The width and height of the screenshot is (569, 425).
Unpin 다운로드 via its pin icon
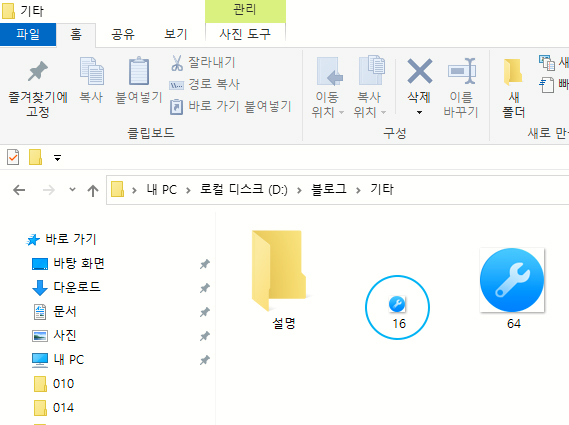tap(205, 288)
